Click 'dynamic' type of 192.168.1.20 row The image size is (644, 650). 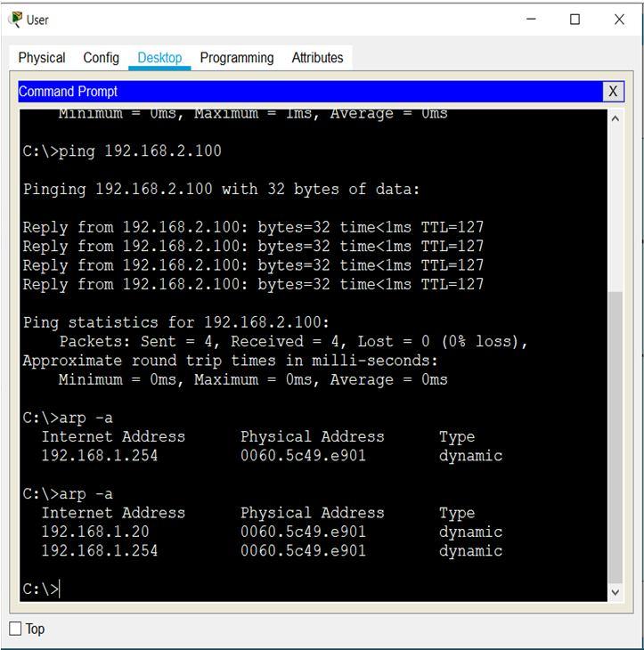[470, 532]
